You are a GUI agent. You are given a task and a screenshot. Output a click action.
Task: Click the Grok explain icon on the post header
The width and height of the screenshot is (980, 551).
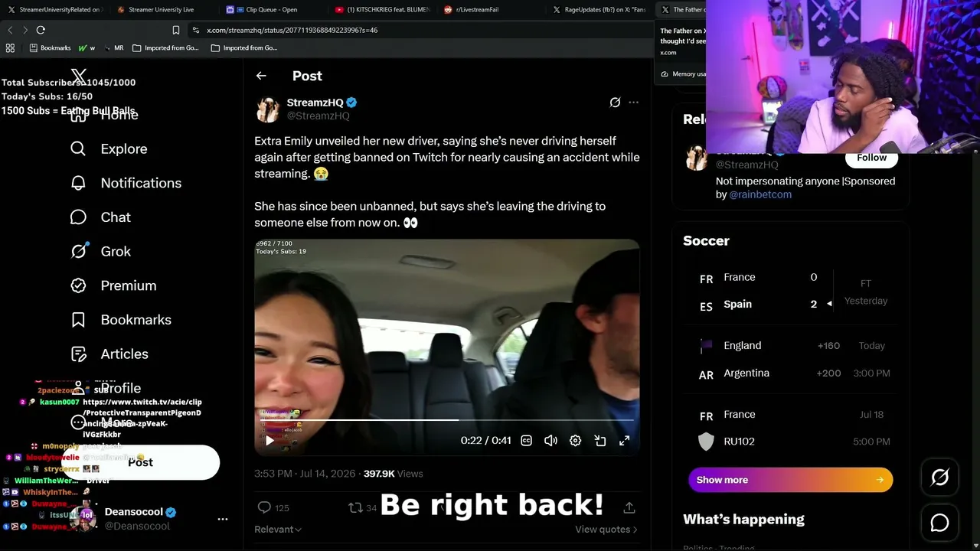click(x=615, y=103)
